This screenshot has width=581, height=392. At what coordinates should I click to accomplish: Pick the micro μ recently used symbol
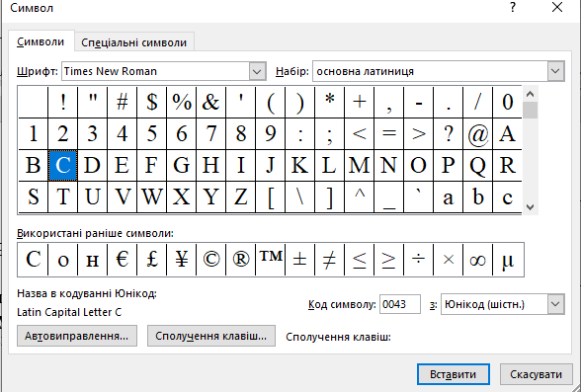click(508, 260)
